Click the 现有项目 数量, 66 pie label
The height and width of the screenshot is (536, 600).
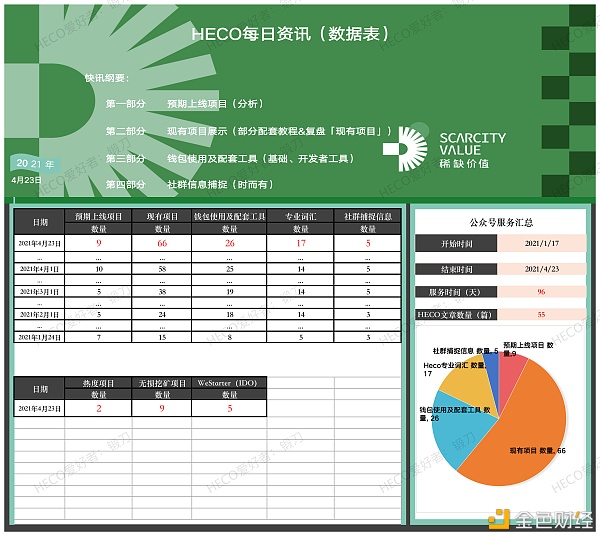[537, 451]
